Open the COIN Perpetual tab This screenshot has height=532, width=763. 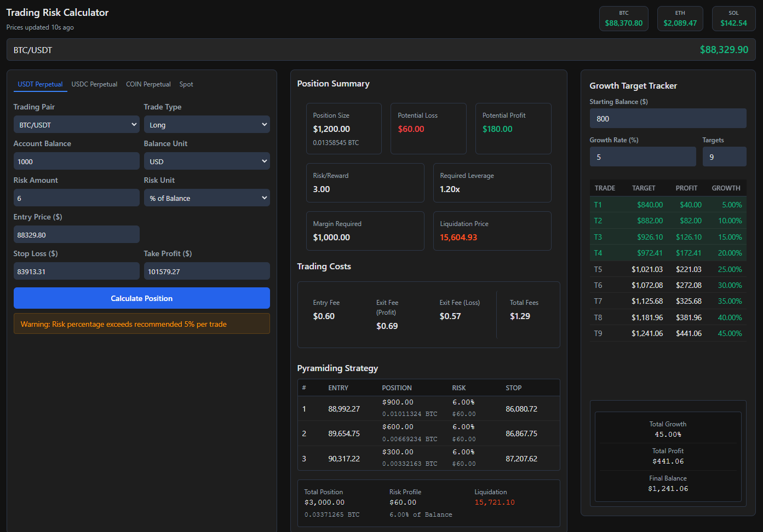tap(148, 84)
